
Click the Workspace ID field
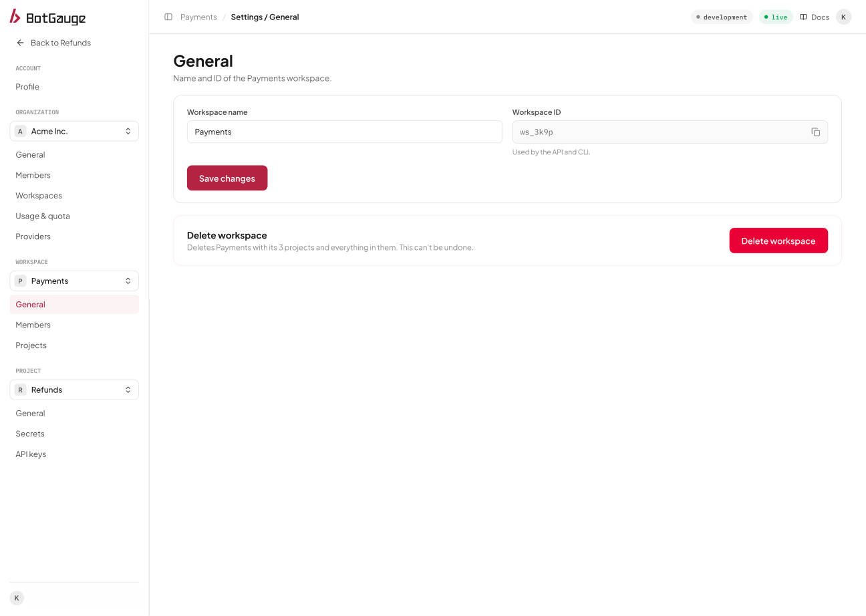coord(670,132)
